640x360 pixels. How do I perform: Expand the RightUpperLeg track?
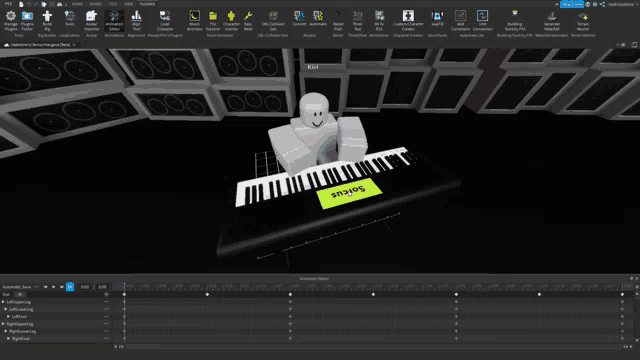pos(4,324)
